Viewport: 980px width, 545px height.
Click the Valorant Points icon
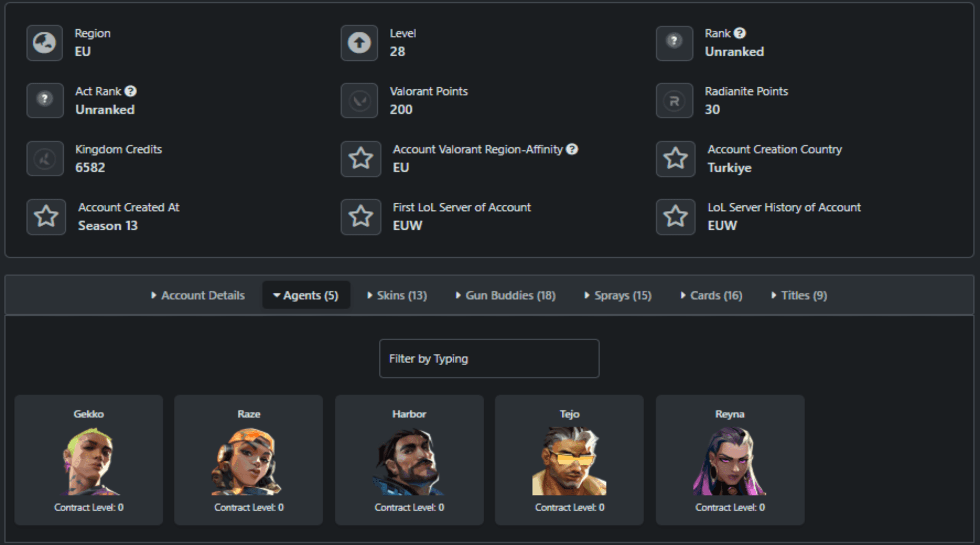(x=359, y=101)
